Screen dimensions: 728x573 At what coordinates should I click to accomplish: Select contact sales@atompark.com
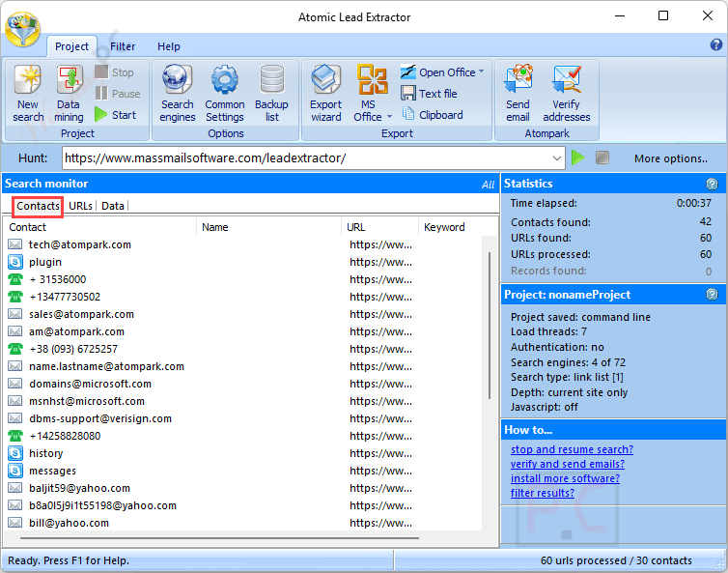[x=243, y=314]
